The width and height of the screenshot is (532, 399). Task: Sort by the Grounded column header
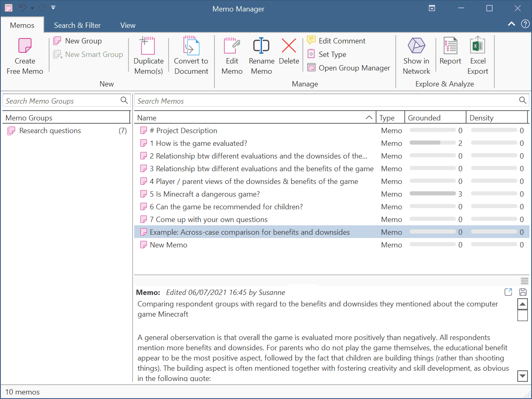point(435,118)
